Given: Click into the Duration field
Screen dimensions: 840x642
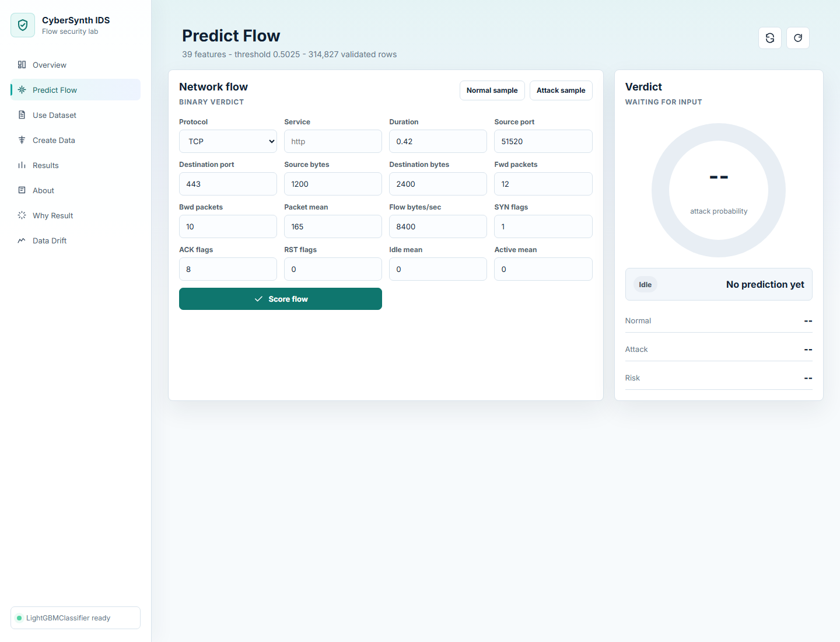Looking at the screenshot, I should pos(438,141).
